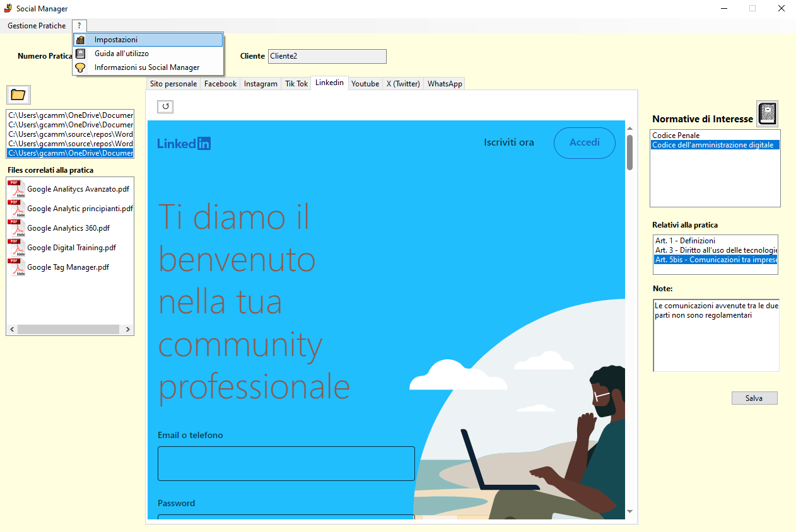Switch to the Sito personale tab
The width and height of the screenshot is (796, 532).
173,84
